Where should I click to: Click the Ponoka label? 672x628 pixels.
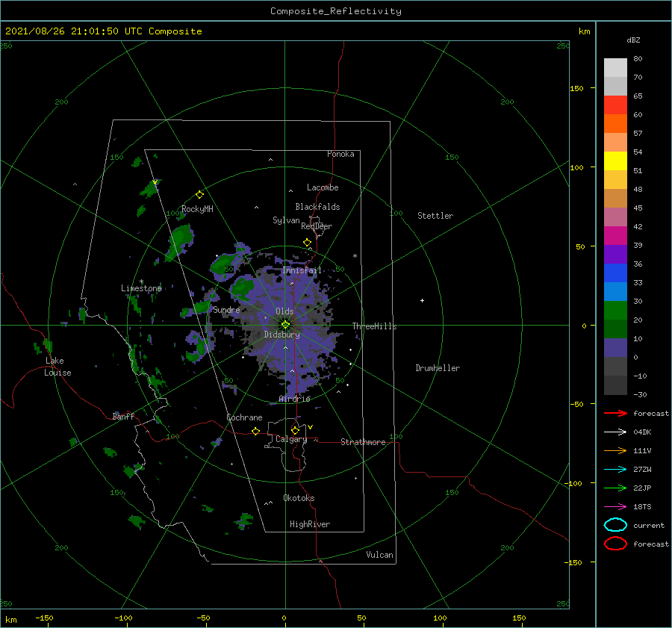(340, 154)
